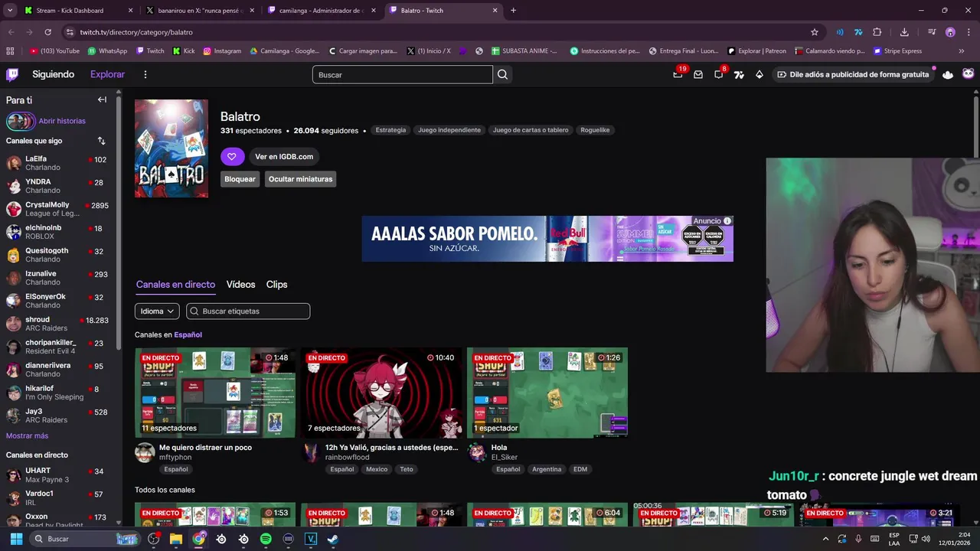Image resolution: width=980 pixels, height=551 pixels.
Task: Open File Explorer from the taskbar
Action: click(176, 539)
